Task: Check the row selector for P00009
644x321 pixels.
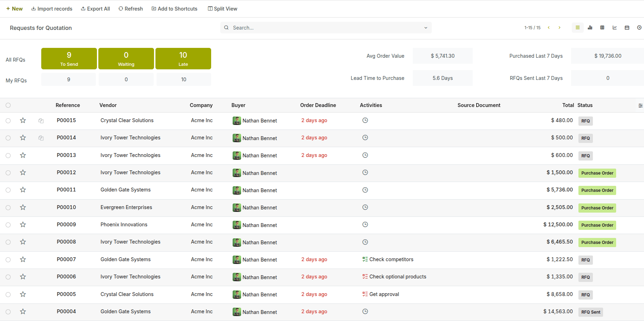Action: point(8,225)
